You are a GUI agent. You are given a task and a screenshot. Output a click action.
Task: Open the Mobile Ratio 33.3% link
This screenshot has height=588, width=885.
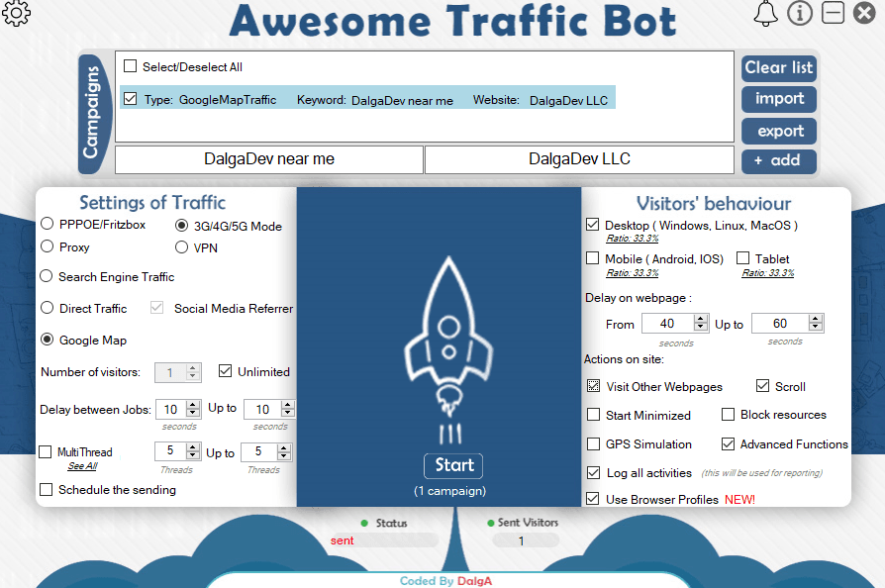tap(633, 273)
